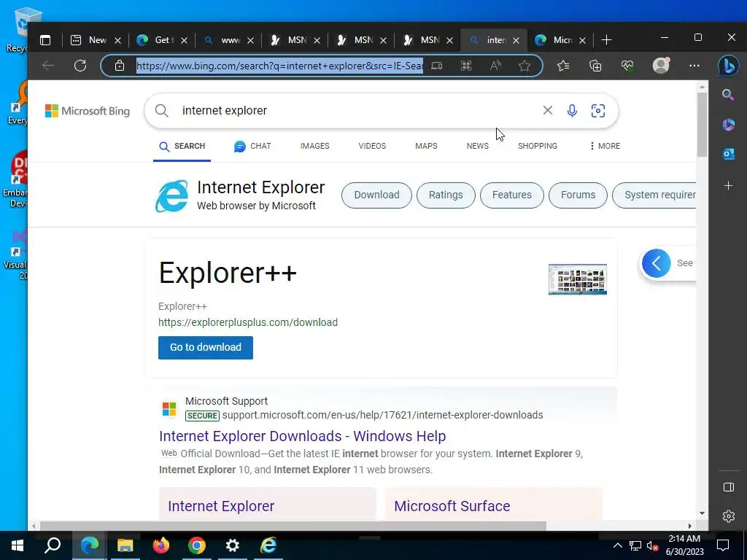Open the NEWS search tab
This screenshot has height=560, width=747.
[477, 146]
